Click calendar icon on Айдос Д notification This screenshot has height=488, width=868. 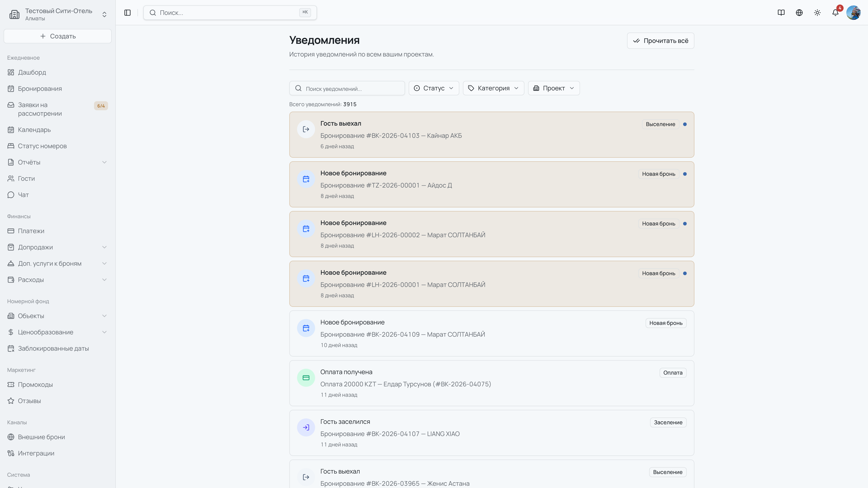306,179
